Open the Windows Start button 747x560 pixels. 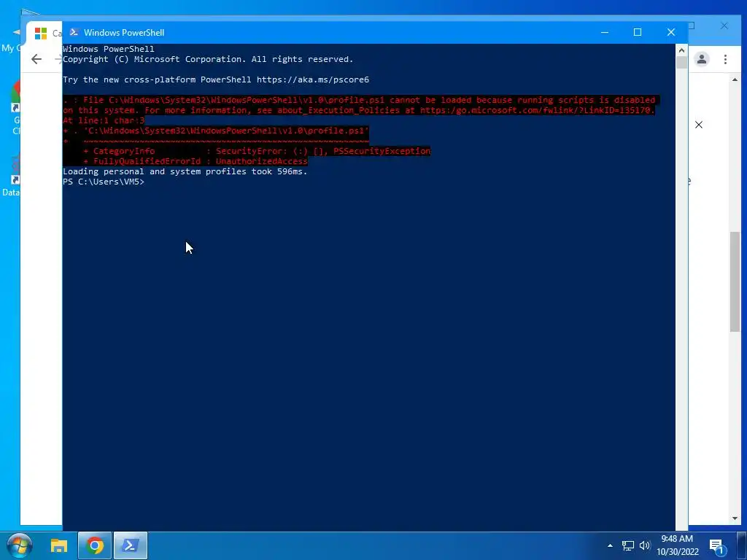[x=20, y=545]
